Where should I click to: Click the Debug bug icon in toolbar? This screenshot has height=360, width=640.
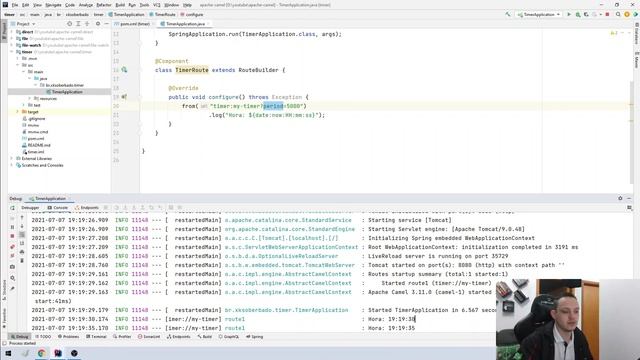tap(578, 14)
